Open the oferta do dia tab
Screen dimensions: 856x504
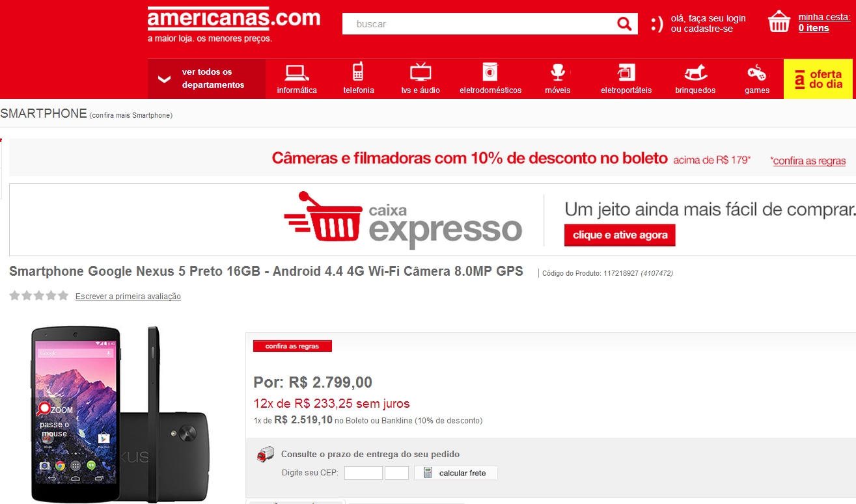(818, 79)
